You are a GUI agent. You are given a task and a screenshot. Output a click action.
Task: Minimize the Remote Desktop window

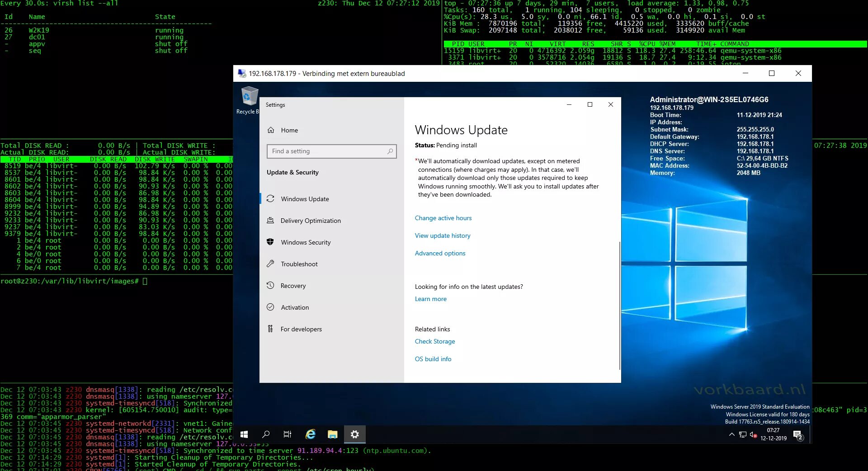745,73
